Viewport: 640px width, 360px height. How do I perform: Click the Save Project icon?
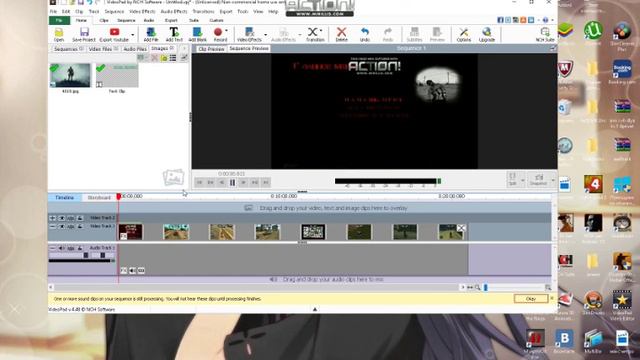(x=84, y=34)
